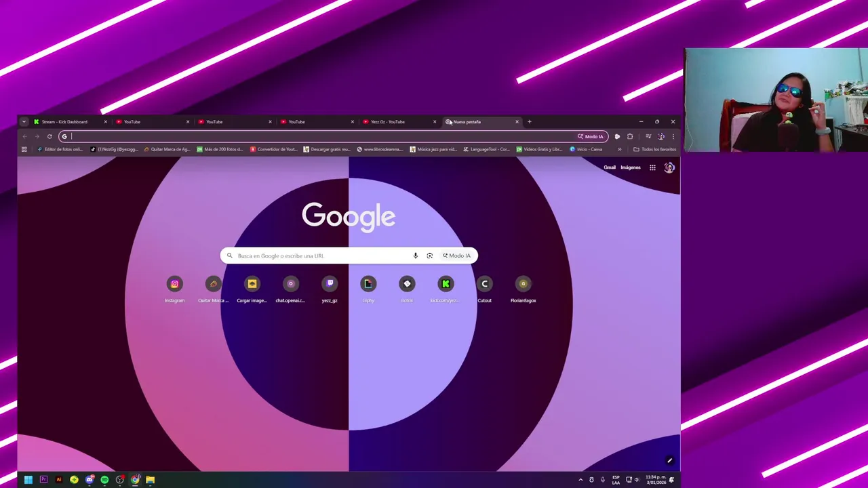Open the Quitar Marca shortcut tile
Image resolution: width=868 pixels, height=488 pixels.
(x=213, y=289)
